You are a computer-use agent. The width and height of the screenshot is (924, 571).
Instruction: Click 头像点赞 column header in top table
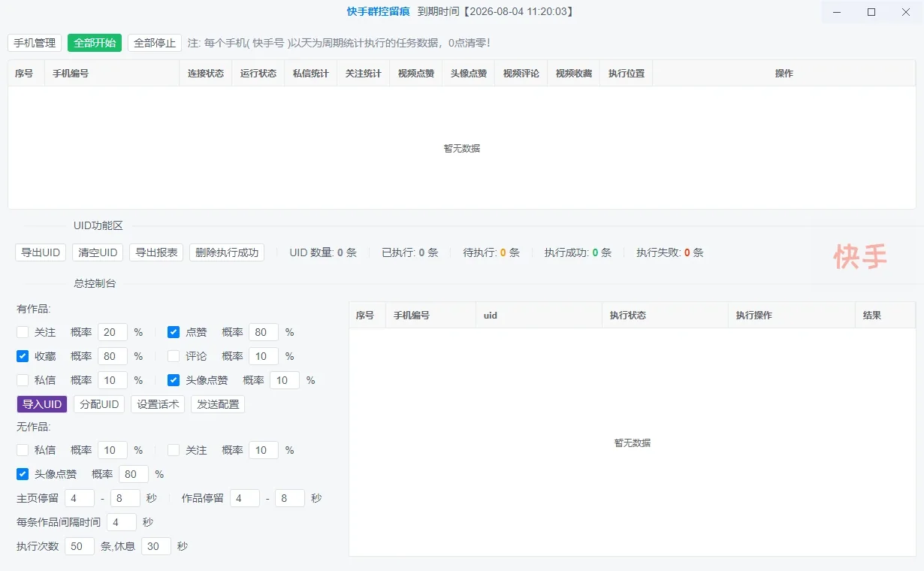[x=469, y=74]
